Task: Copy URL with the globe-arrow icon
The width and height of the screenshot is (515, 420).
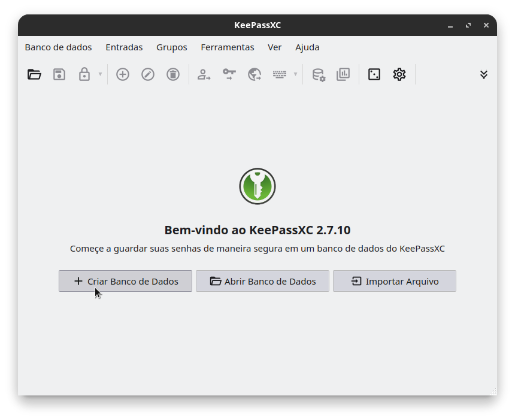Action: pos(255,75)
